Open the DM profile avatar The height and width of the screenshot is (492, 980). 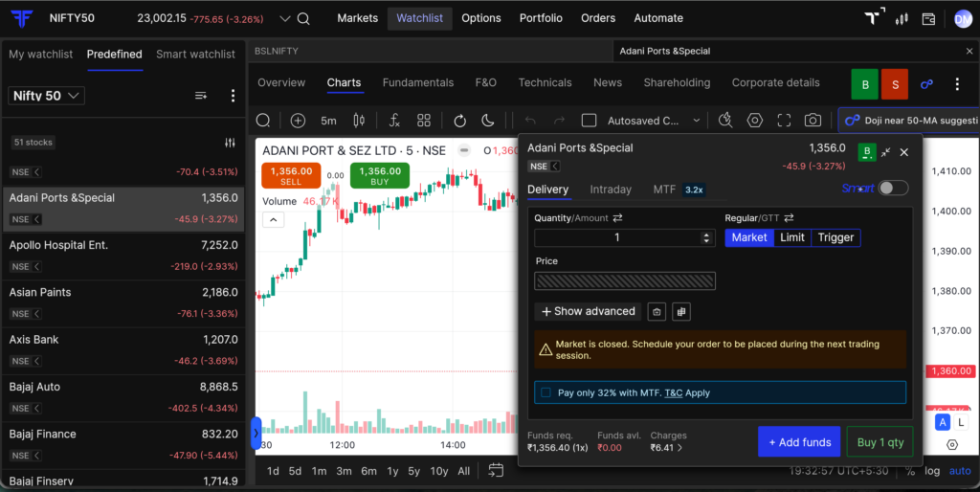pyautogui.click(x=963, y=19)
